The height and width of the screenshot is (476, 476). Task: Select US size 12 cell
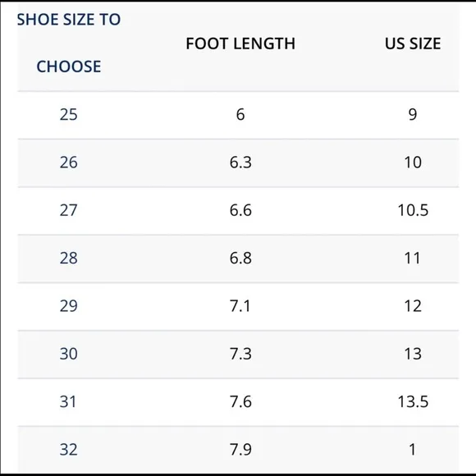click(413, 305)
